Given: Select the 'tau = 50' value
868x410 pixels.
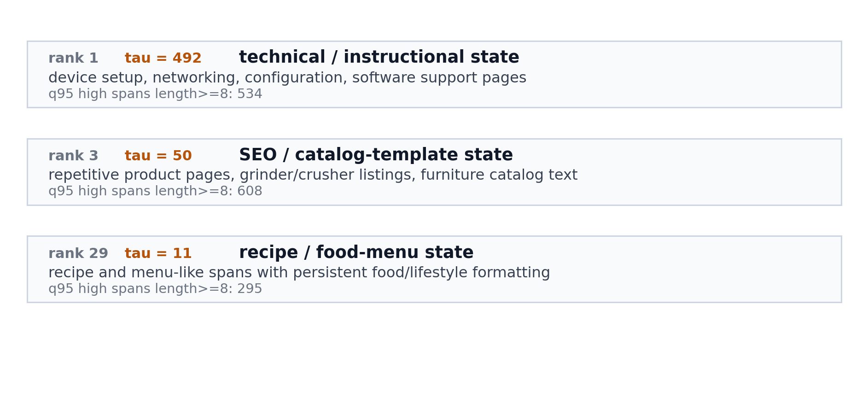Looking at the screenshot, I should coord(158,156).
